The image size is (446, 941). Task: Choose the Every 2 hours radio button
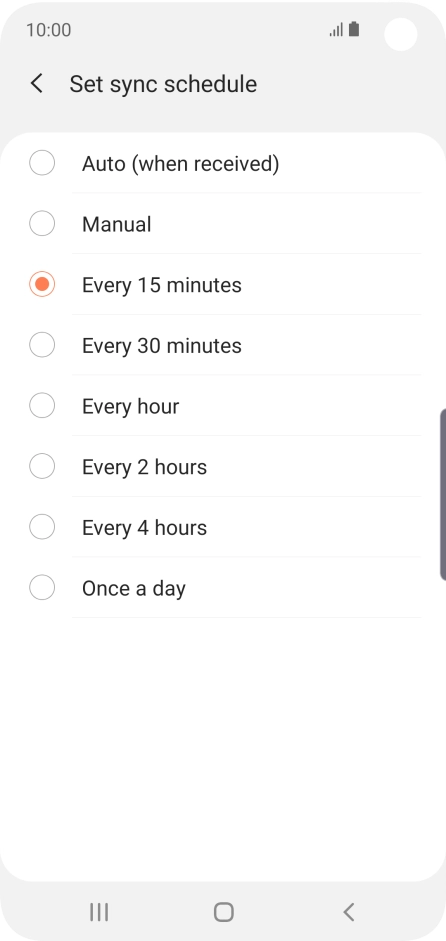coord(42,466)
